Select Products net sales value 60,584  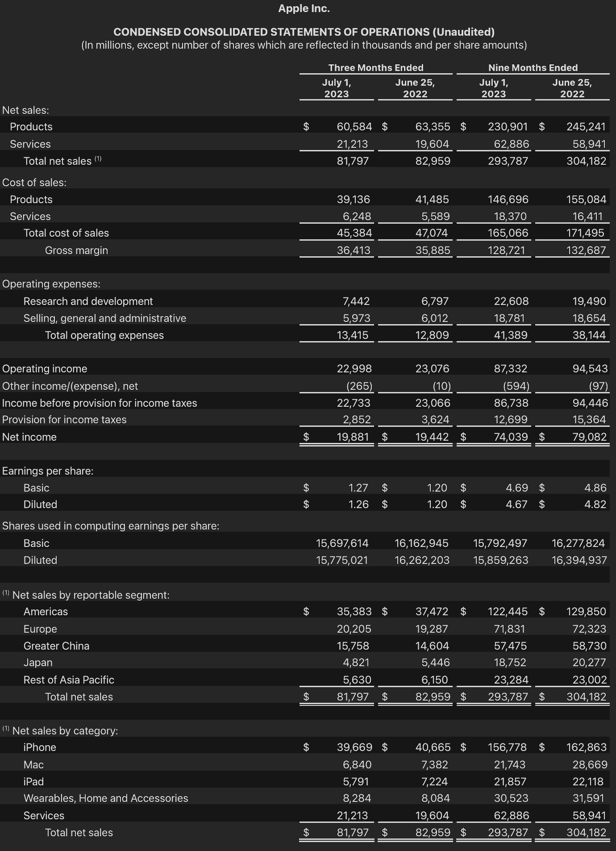354,127
